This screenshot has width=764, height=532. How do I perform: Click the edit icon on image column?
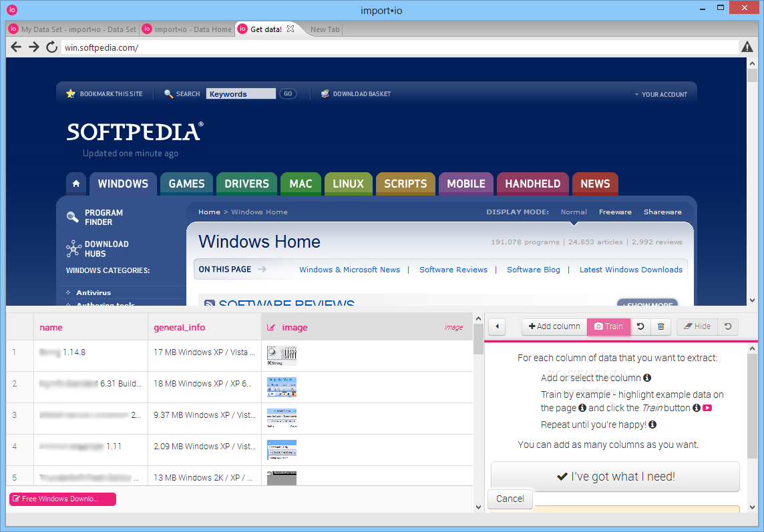271,327
